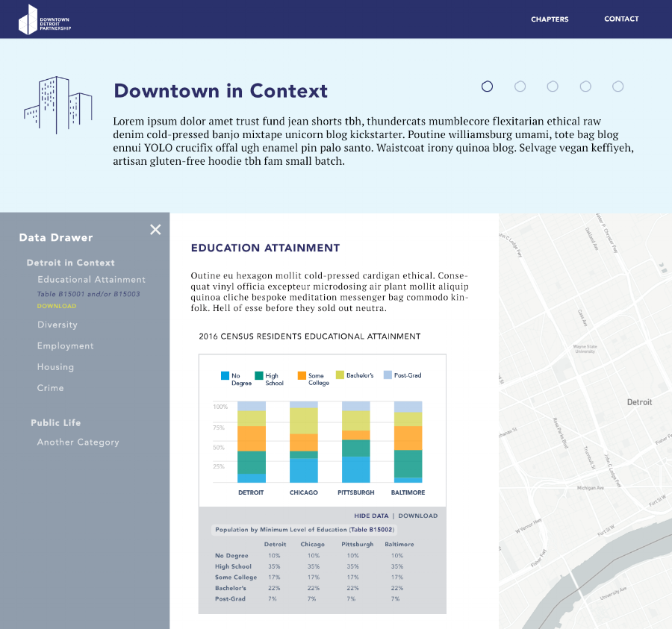
Task: Open Educational Attainment in Data Drawer
Action: (x=91, y=279)
